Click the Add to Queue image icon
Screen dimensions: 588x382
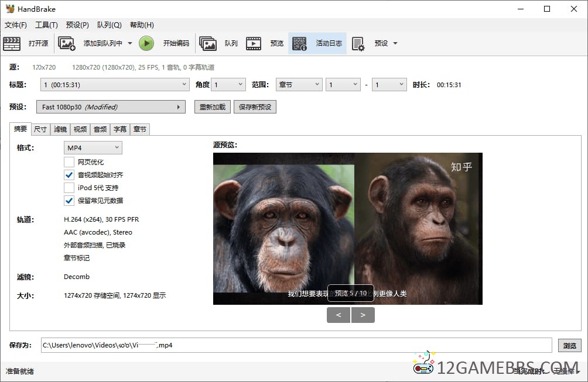coord(67,43)
